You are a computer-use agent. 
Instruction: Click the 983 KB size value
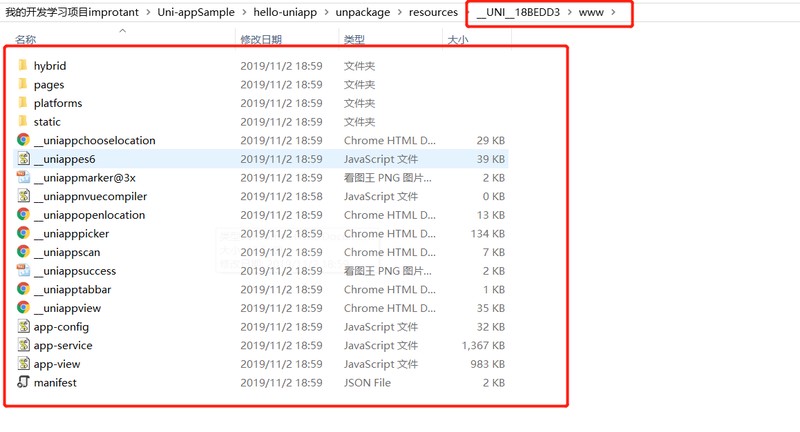(x=488, y=364)
